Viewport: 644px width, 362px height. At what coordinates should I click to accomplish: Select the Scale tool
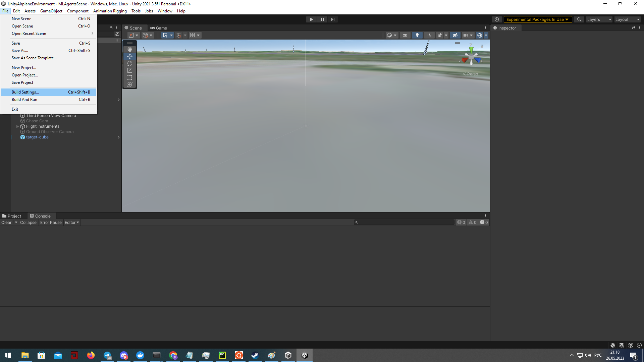(x=130, y=70)
